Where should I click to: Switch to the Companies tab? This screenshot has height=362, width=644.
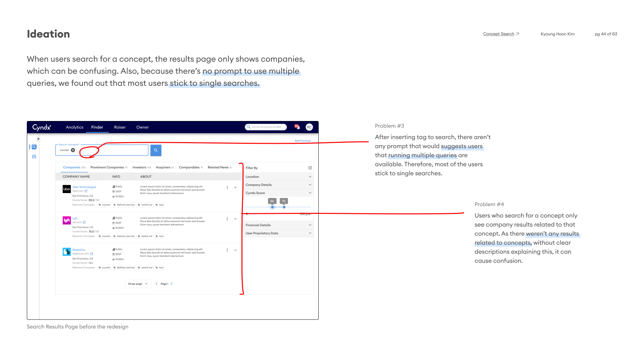coord(74,167)
